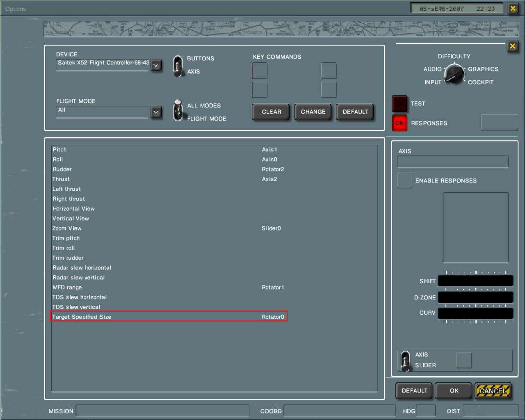Click DEFAULT under key commands
This screenshot has height=420, width=525.
click(x=355, y=112)
